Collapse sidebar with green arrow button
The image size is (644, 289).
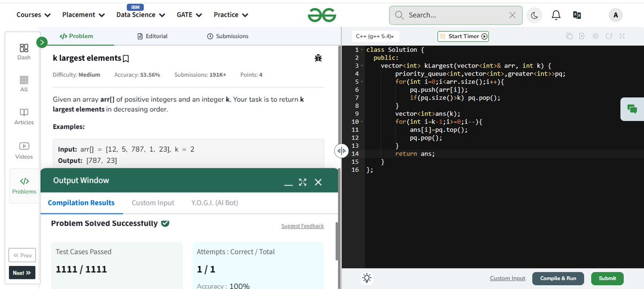coord(42,42)
